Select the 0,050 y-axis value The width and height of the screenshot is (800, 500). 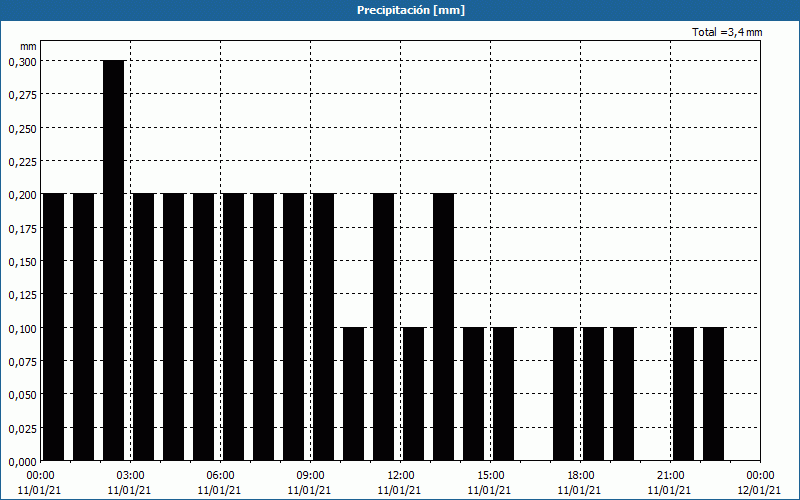[x=22, y=395]
